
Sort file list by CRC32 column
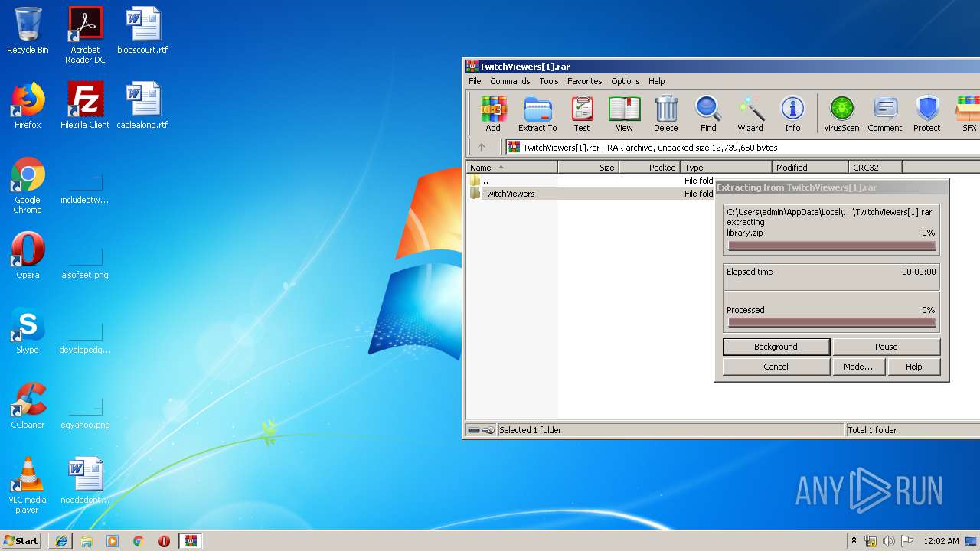click(876, 167)
